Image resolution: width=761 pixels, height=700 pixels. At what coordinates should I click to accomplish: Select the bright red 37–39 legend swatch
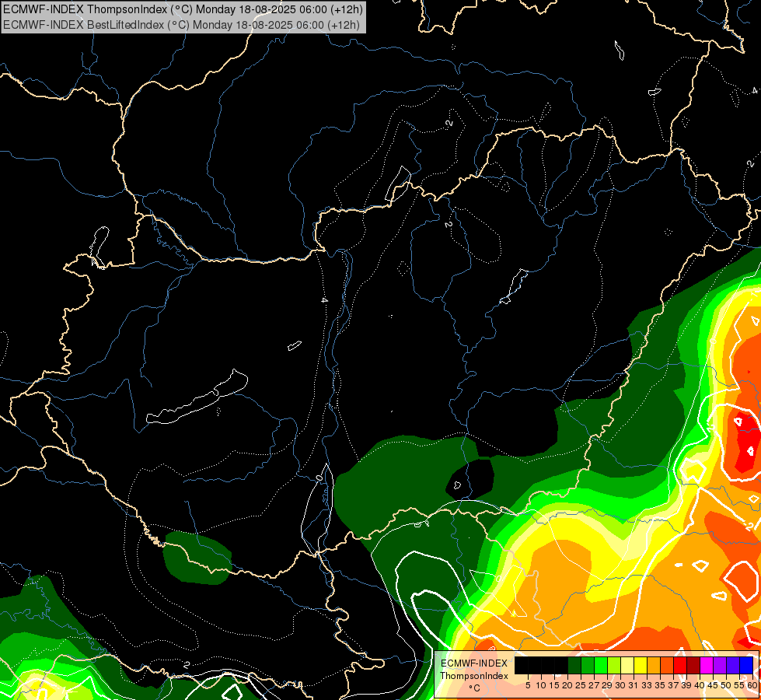point(680,665)
